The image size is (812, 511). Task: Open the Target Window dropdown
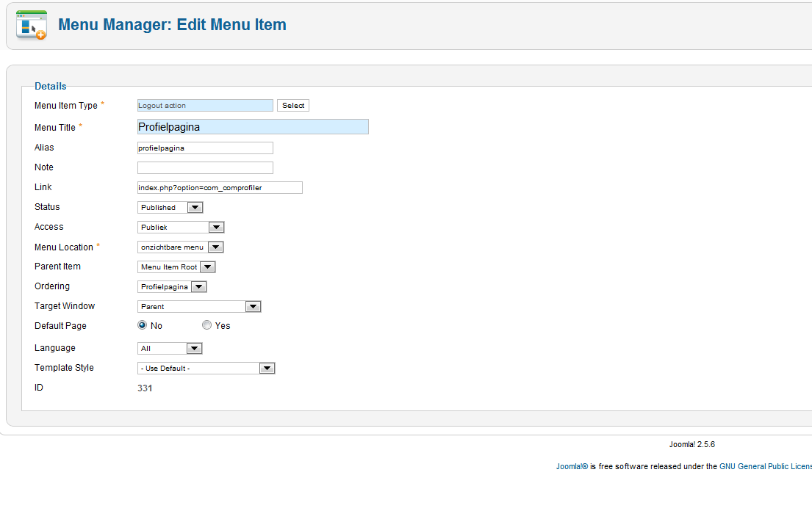point(199,307)
